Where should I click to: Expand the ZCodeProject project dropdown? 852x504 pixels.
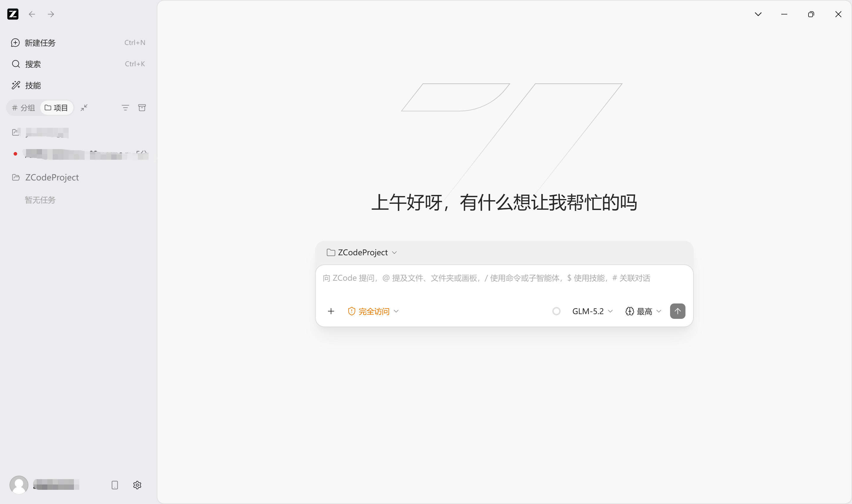[x=362, y=252]
